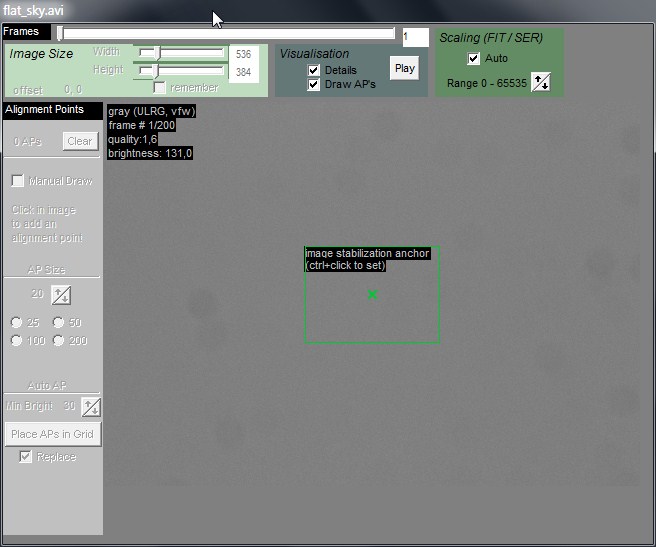Uncheck Auto scaling checkbox

tap(474, 59)
